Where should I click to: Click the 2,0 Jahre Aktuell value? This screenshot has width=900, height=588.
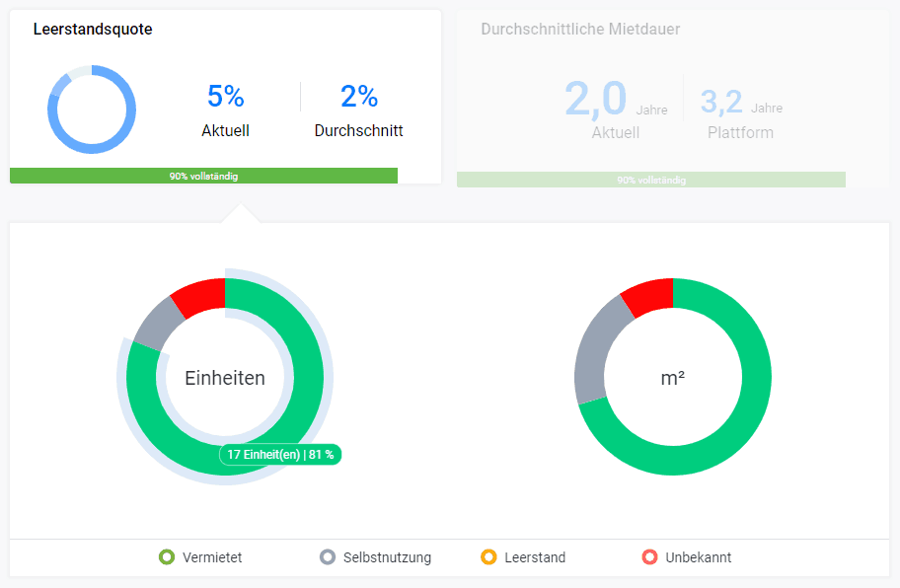click(596, 100)
